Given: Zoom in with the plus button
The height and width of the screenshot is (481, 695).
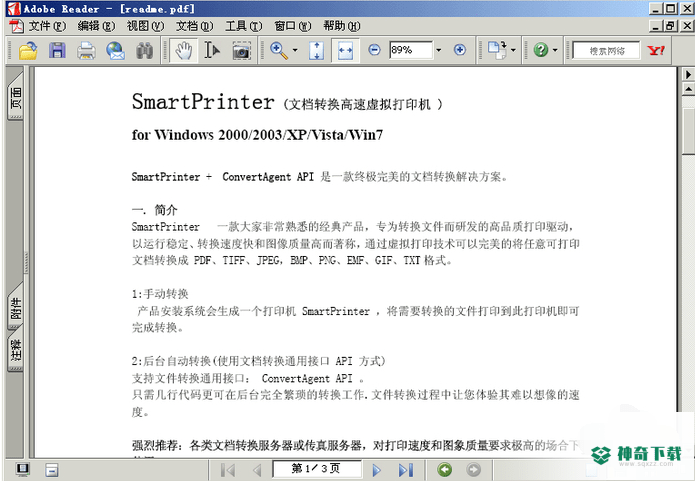Looking at the screenshot, I should pos(460,50).
